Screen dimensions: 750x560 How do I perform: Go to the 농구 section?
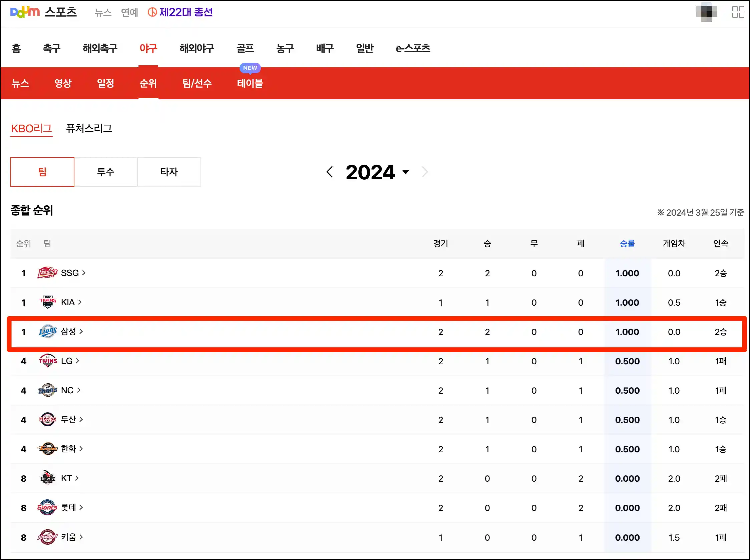pyautogui.click(x=285, y=48)
